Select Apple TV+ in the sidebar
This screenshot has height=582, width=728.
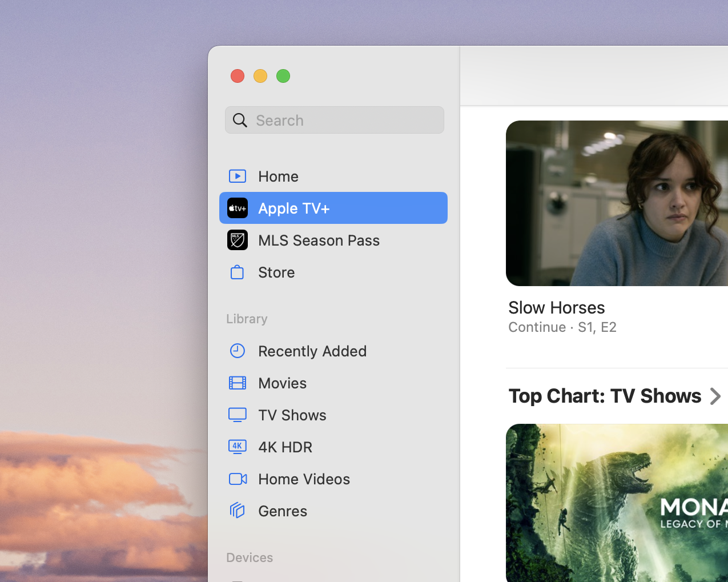click(333, 208)
